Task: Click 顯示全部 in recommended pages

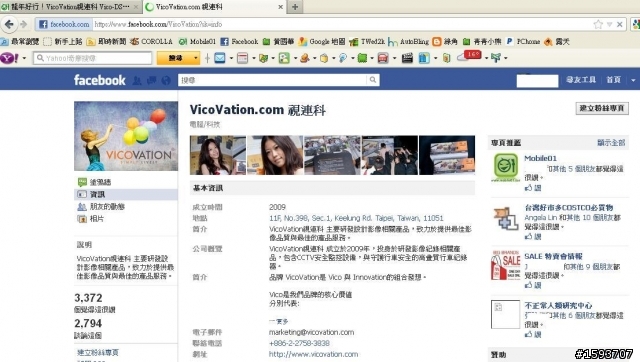Action: [x=611, y=142]
